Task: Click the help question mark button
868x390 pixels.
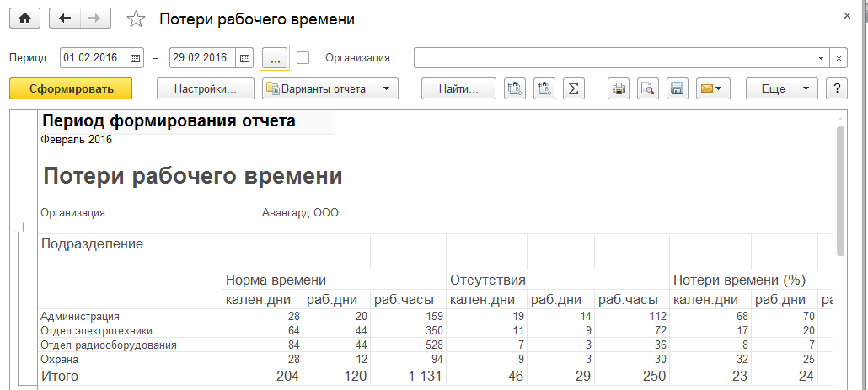Action: tap(836, 88)
